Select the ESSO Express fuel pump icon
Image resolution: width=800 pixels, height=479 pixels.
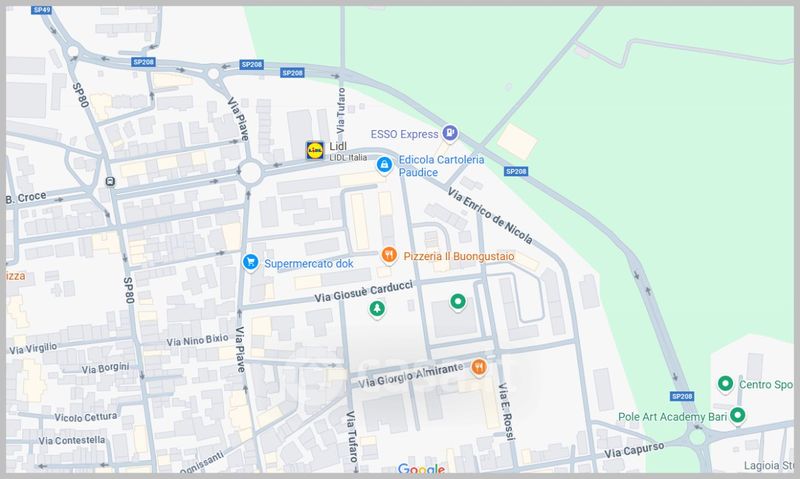[451, 133]
